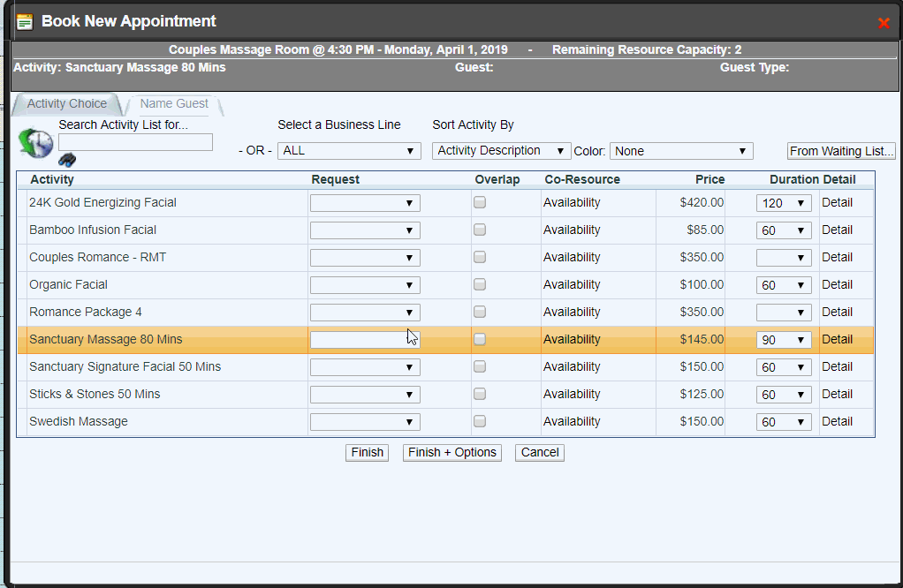The height and width of the screenshot is (588, 903).
Task: Open the Sort Activity By dropdown
Action: coord(501,151)
